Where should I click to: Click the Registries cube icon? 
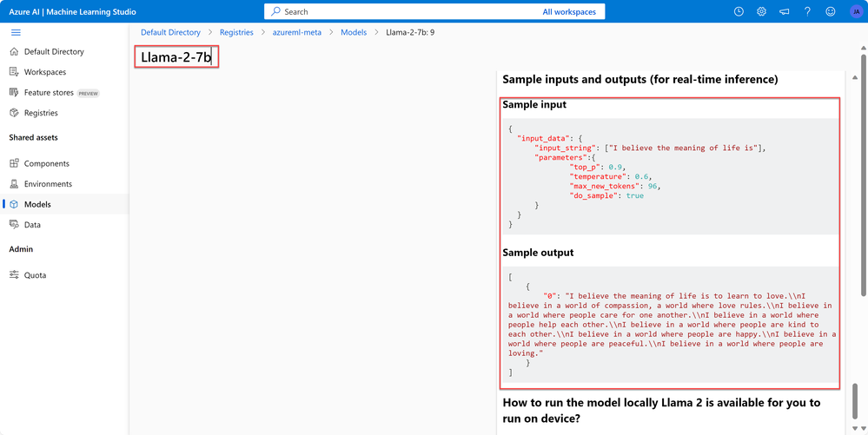pos(15,113)
